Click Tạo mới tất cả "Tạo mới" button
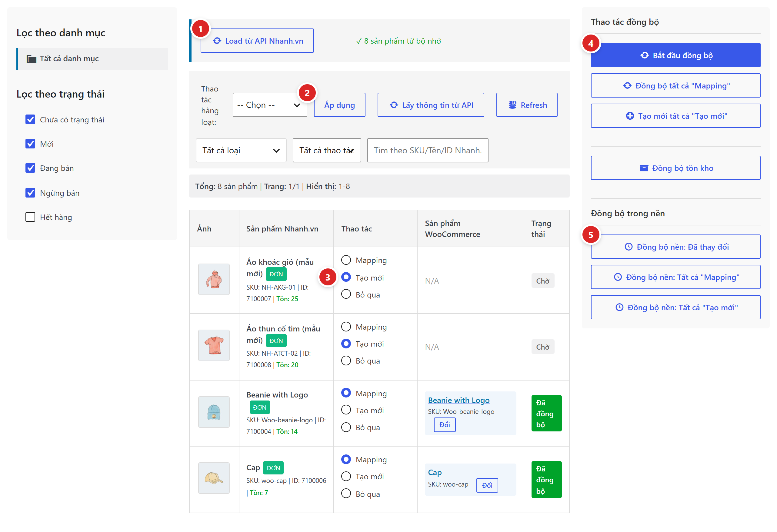Image resolution: width=777 pixels, height=532 pixels. (x=675, y=116)
